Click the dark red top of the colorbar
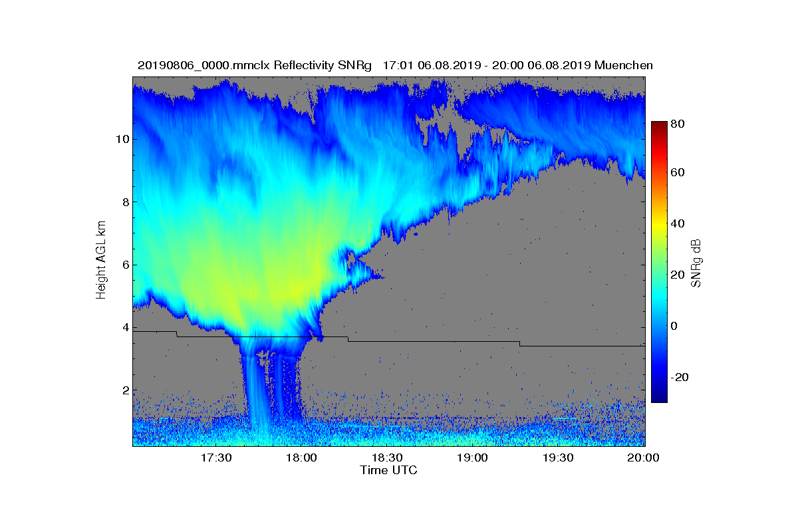798x532 pixels. pyautogui.click(x=658, y=126)
